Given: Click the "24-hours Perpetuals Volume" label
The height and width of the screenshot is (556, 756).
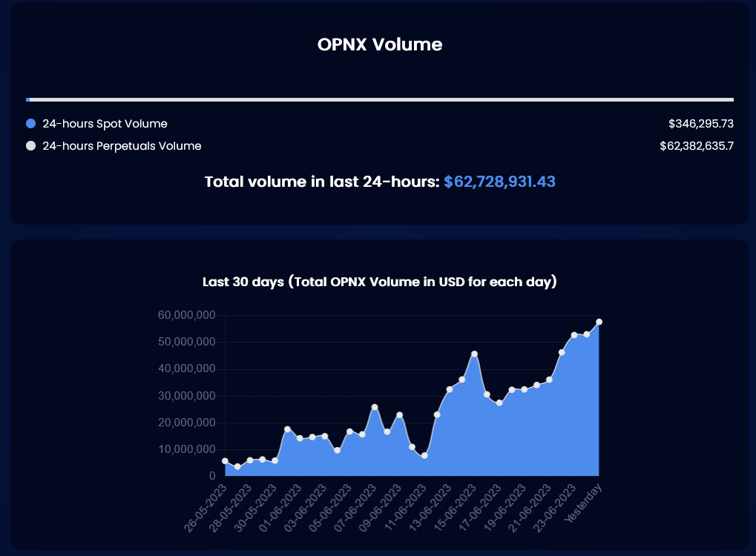Looking at the screenshot, I should tap(122, 146).
